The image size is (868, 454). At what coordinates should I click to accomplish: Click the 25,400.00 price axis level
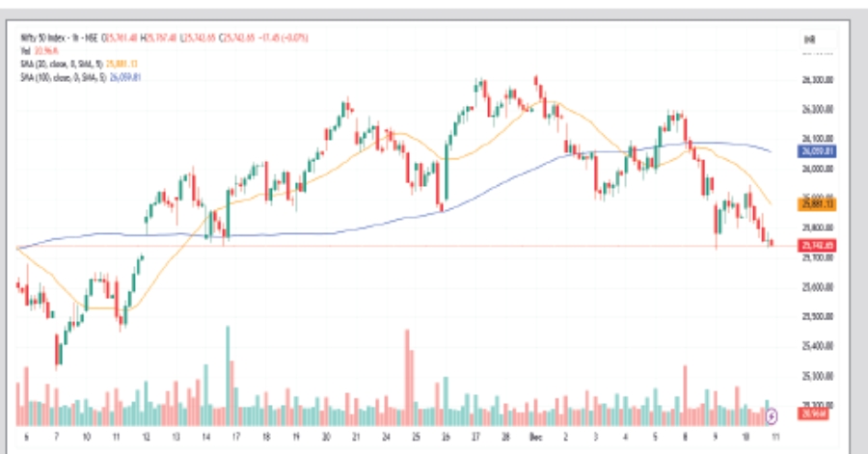(x=816, y=346)
